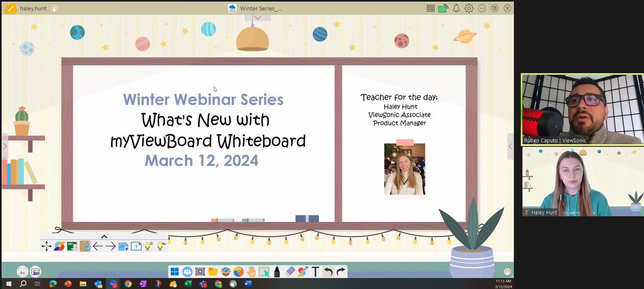This screenshot has height=289, width=644.
Task: Open the background image button at bottom left
Action: pos(23,271)
